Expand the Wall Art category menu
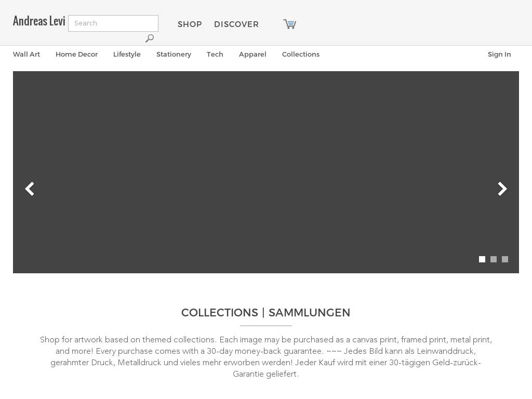Screen dimensions: 532x399 click(26, 54)
